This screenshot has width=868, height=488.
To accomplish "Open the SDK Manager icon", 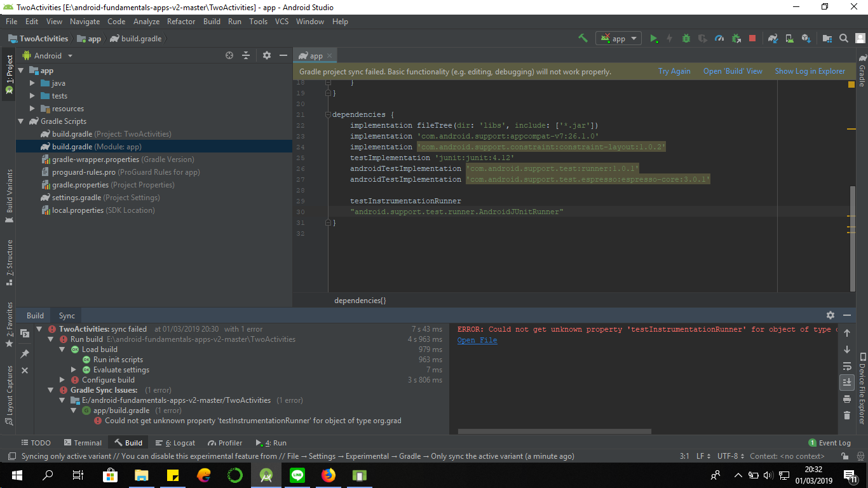I will tap(806, 38).
